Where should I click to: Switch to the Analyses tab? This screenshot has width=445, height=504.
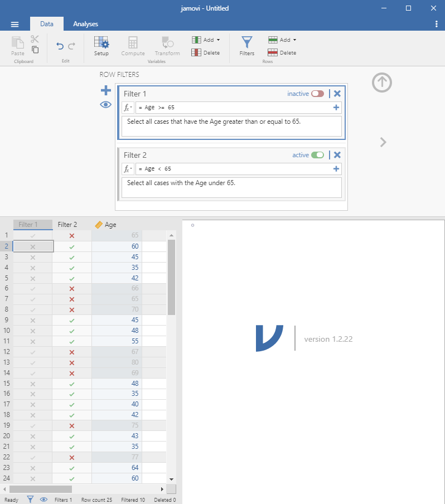[85, 24]
